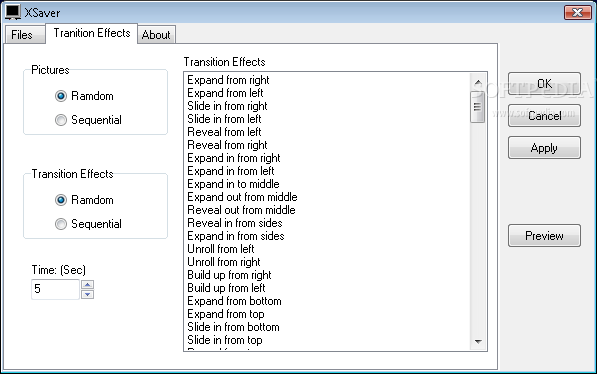Select "Expand in from right" effect

tap(234, 158)
